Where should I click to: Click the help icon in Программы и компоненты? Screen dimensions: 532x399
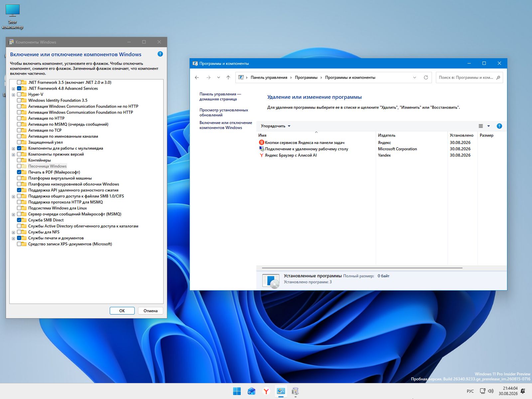point(499,126)
